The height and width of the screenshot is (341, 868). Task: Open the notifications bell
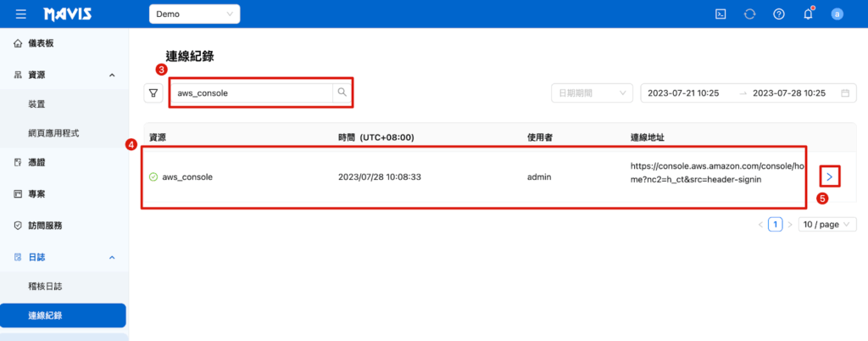[x=808, y=14]
